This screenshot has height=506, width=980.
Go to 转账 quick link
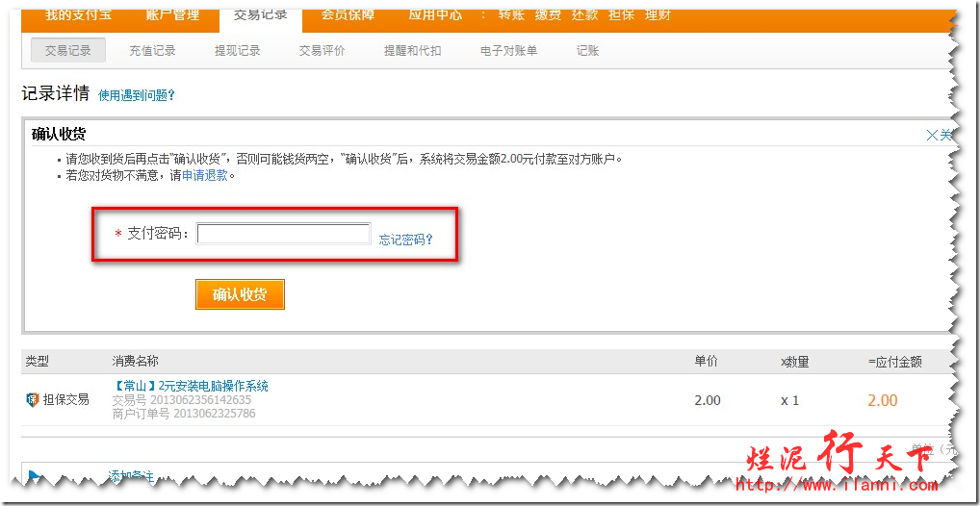(511, 15)
